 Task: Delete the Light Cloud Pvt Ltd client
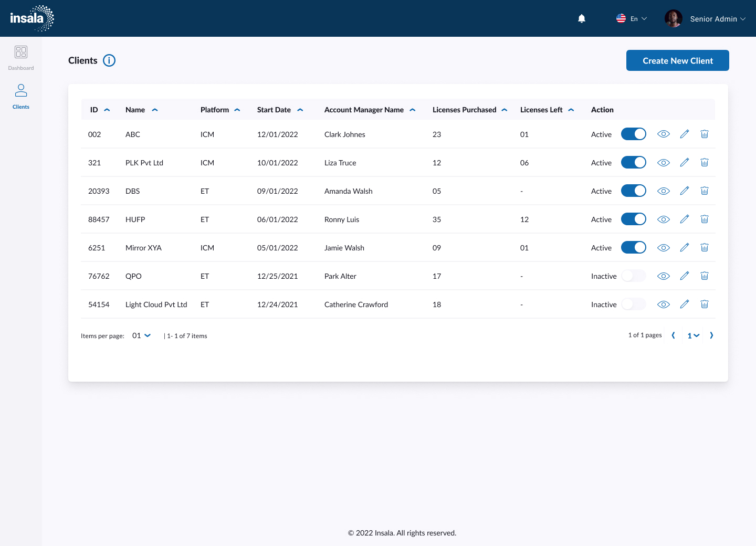pos(705,304)
